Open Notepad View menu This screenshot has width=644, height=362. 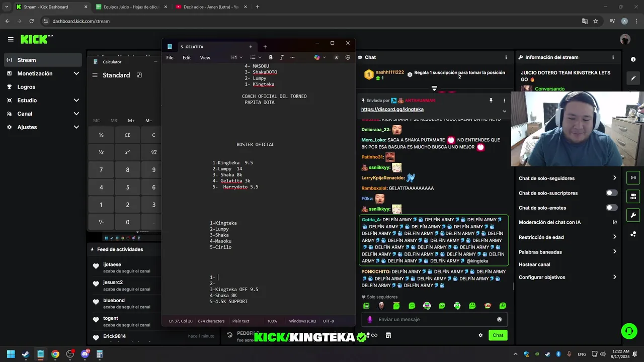[x=205, y=58]
